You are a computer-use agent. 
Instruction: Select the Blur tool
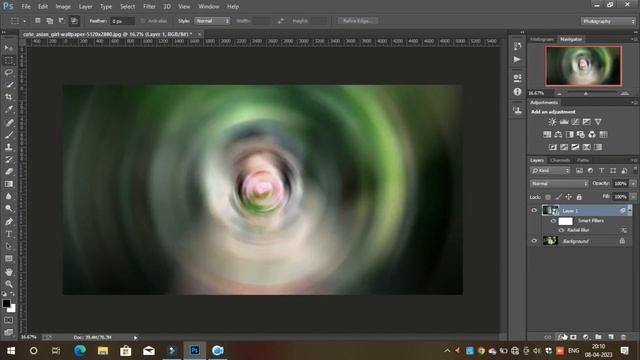pos(9,196)
